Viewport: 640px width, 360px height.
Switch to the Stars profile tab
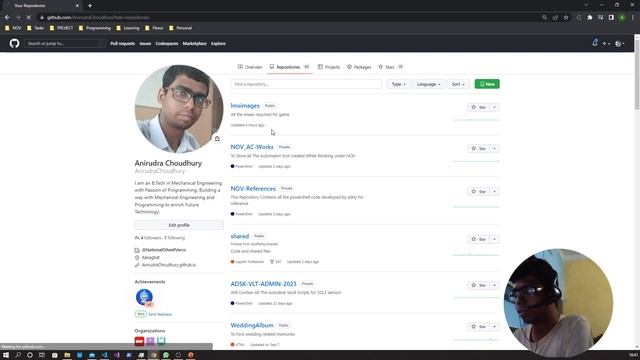coord(390,67)
